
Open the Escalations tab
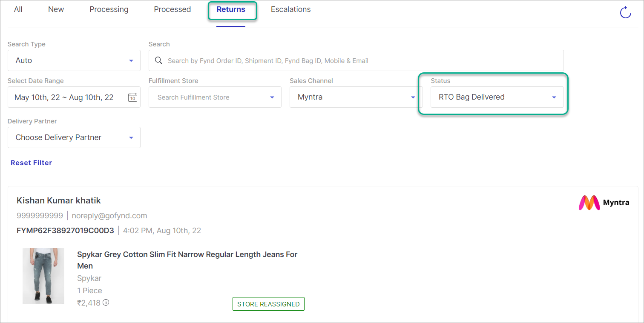click(290, 9)
